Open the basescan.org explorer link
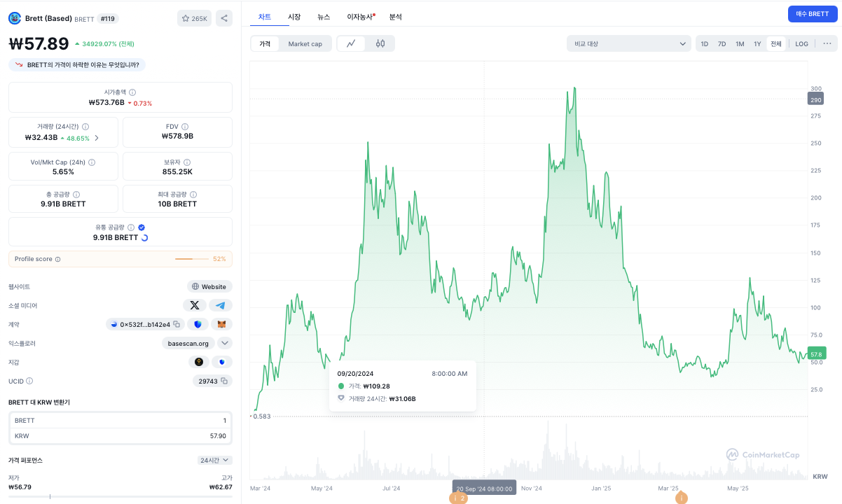Viewport: 842px width, 504px height. (188, 343)
